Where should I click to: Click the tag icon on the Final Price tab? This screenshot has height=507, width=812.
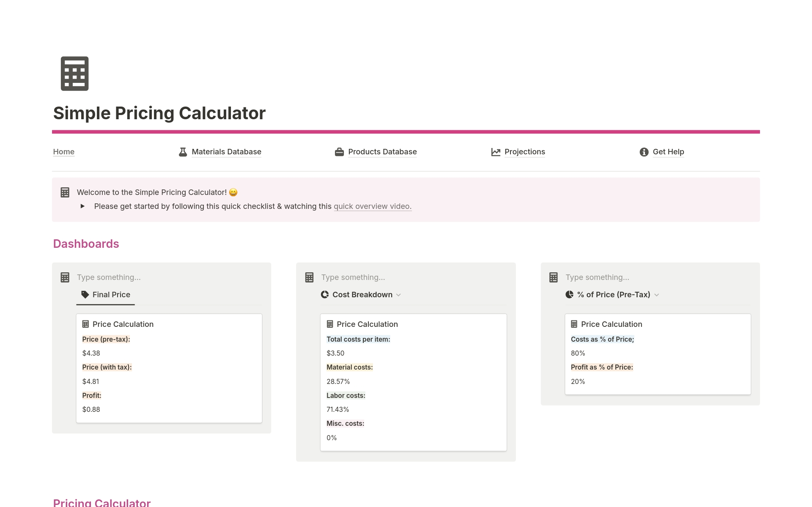(x=84, y=294)
